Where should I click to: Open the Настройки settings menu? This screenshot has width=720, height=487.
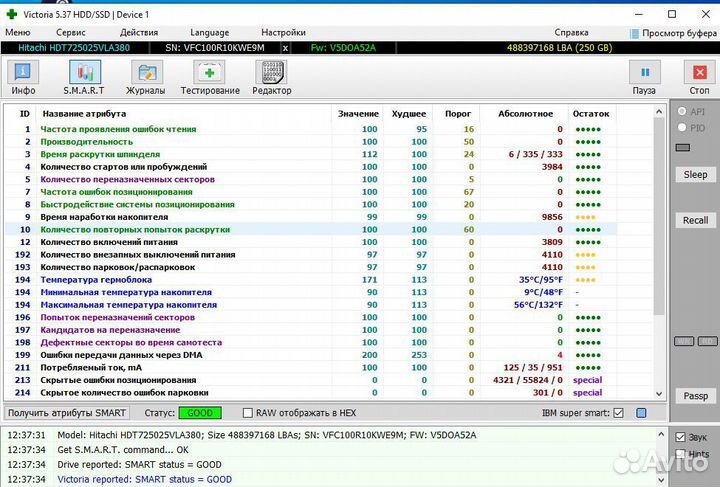coord(283,32)
